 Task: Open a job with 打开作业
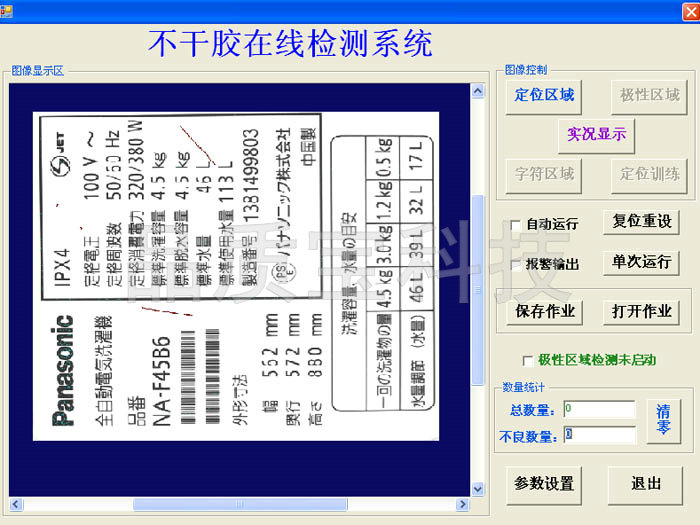click(642, 312)
